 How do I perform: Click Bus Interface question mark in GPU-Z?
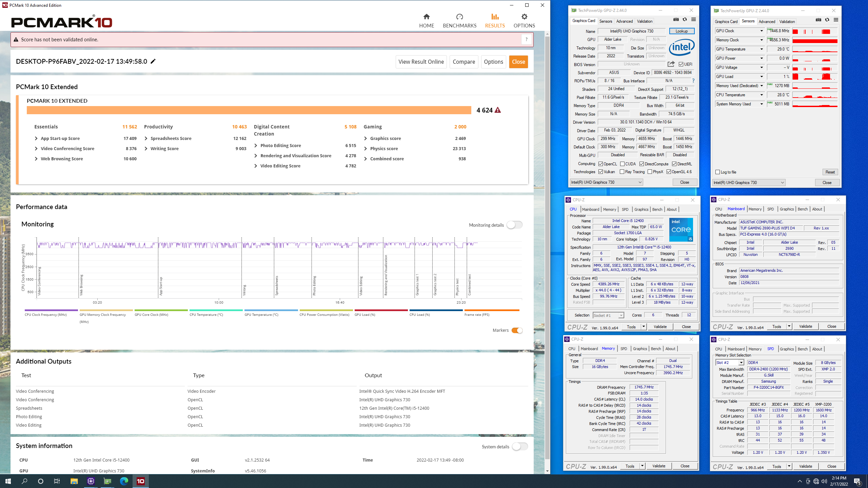pos(693,81)
